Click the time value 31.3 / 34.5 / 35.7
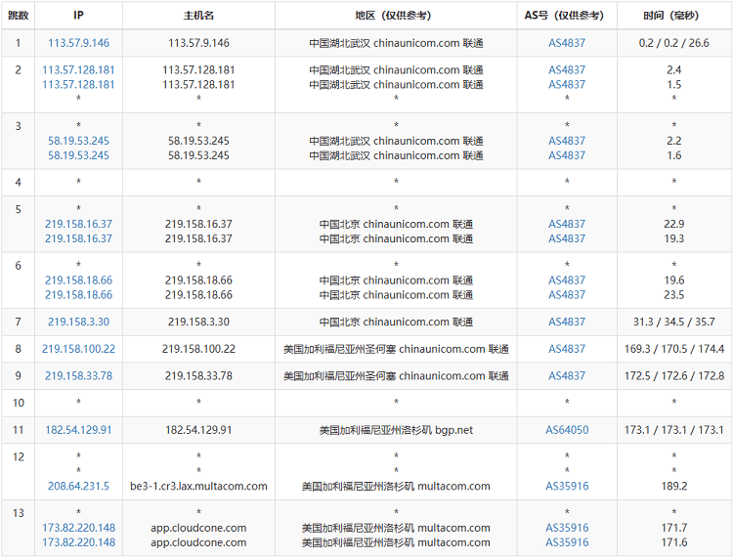 coord(674,322)
